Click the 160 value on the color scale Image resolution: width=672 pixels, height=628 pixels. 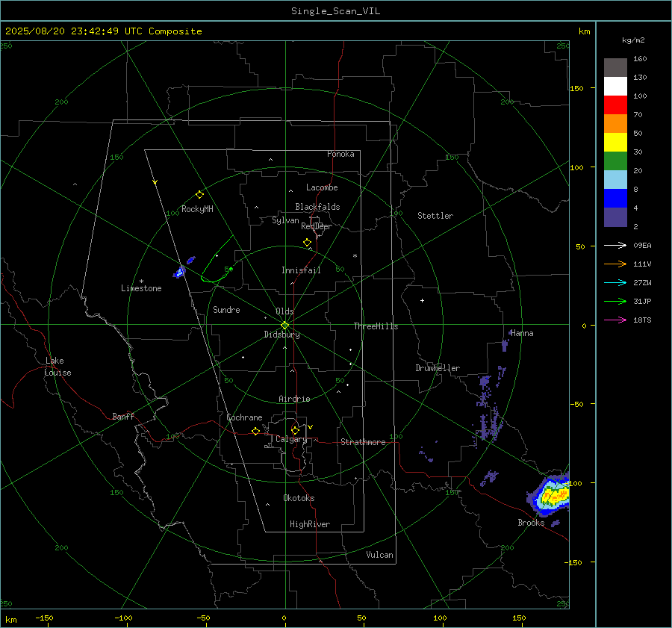click(640, 59)
